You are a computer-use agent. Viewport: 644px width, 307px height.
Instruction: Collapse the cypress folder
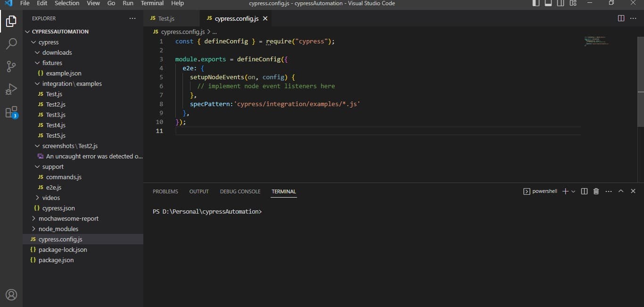pyautogui.click(x=83, y=42)
